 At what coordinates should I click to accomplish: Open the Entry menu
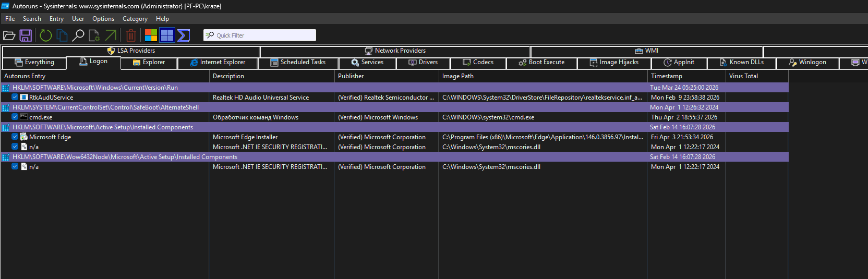click(56, 19)
